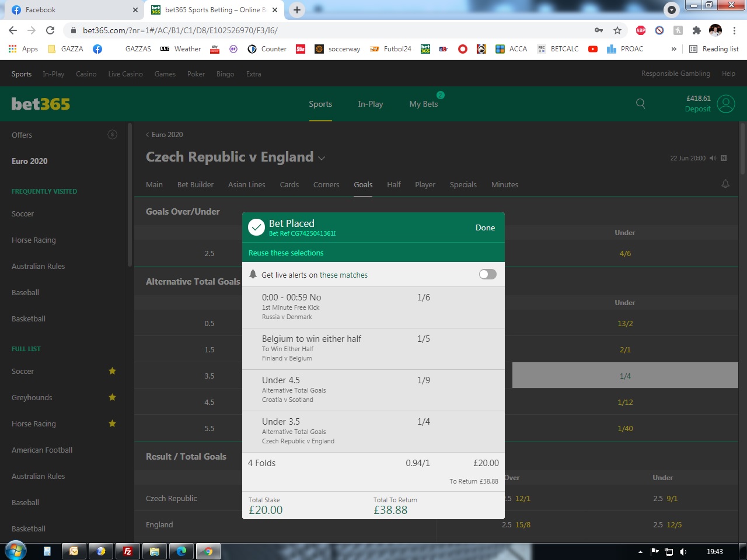The height and width of the screenshot is (560, 747).
Task: Expand the Czech Republic v England match dropdown
Action: coord(322,158)
